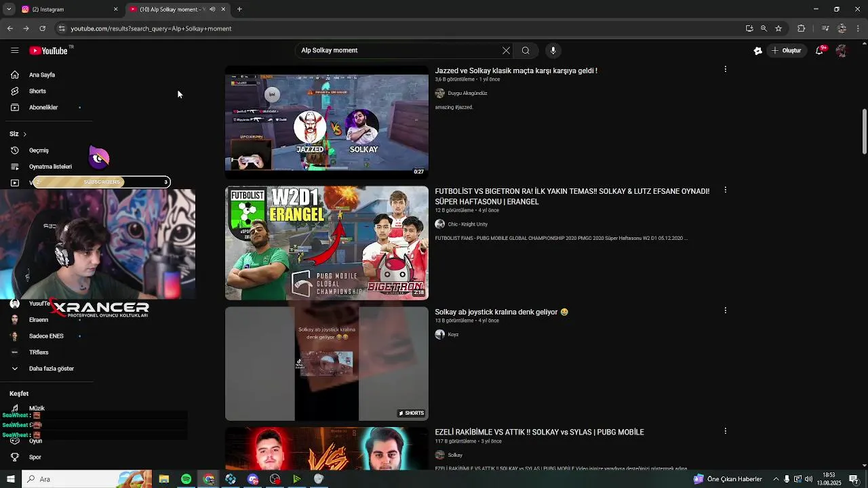Screen dimensions: 868x488
Task: Open Jazzed ve Solkay klasik maçta video title
Action: [516, 70]
